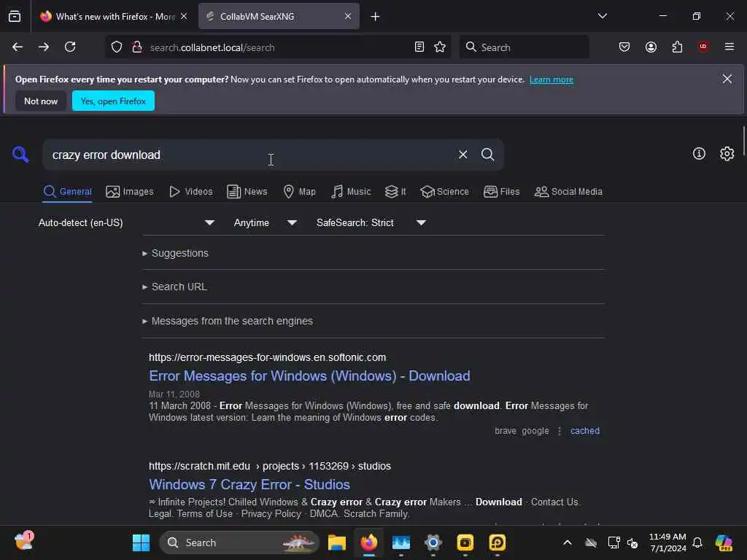This screenshot has width=747, height=560.
Task: Open Firefox application hamburger menu
Action: [x=729, y=47]
